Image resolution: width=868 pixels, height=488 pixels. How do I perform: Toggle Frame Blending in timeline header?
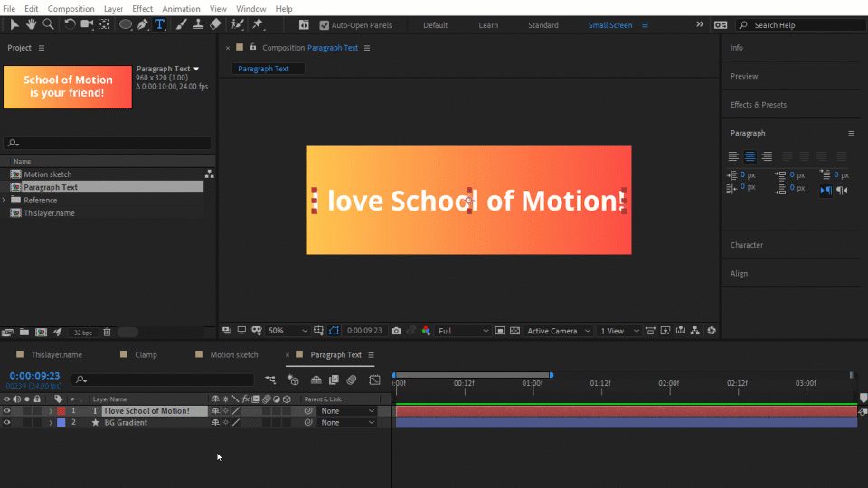point(334,380)
